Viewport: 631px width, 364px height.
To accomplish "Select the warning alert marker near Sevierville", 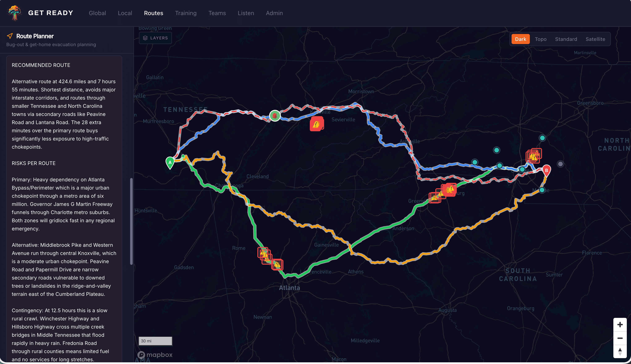I will click(317, 123).
